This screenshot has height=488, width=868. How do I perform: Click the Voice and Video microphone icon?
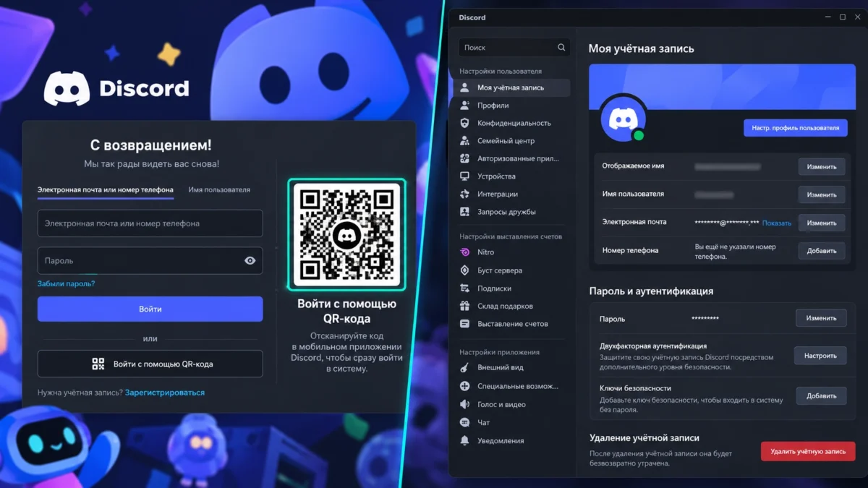coord(464,405)
